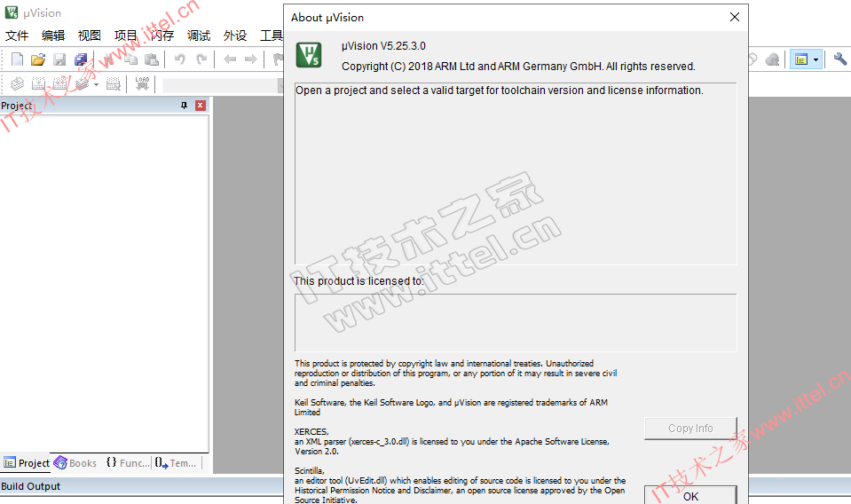Click the Save All multi-floppy icon

point(81,59)
